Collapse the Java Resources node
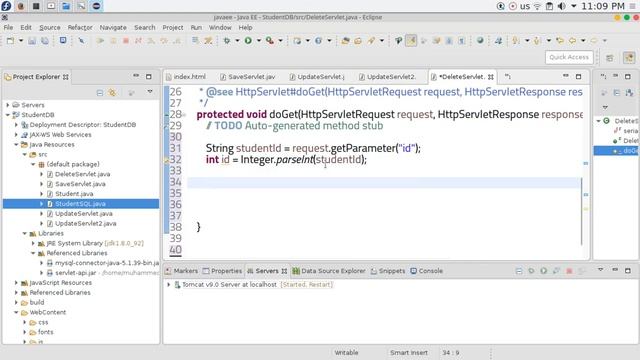The image size is (640, 360). point(16,144)
